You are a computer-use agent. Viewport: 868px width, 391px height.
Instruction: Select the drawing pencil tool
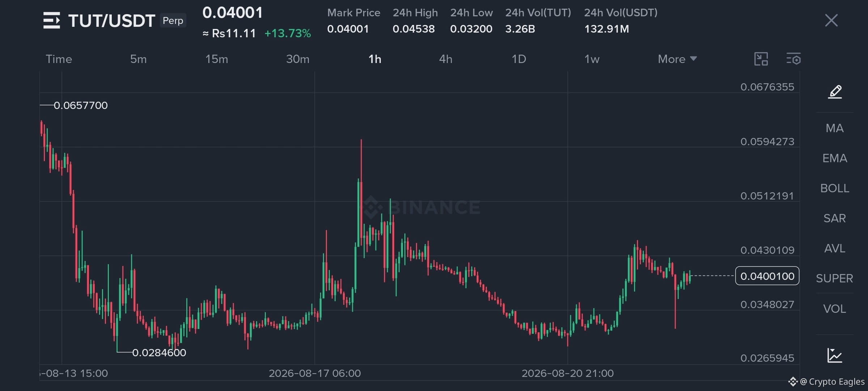[835, 92]
